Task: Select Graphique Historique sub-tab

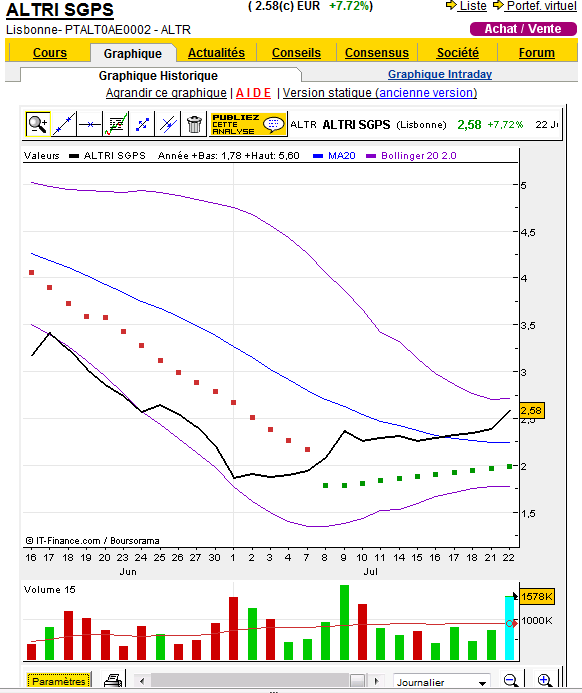Action: coord(158,76)
